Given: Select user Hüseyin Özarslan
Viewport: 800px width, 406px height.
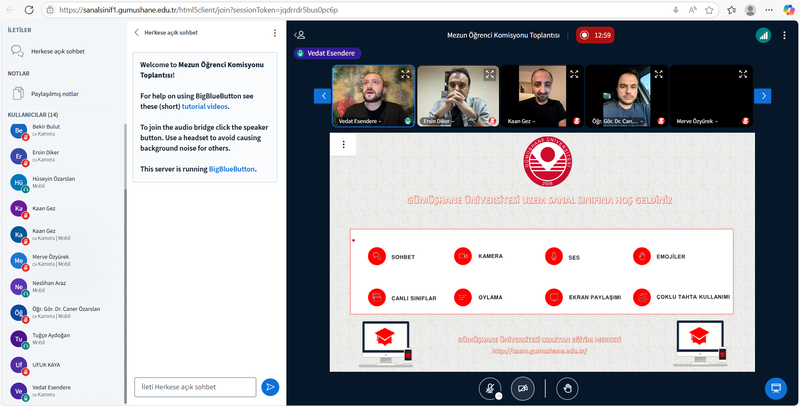Looking at the screenshot, I should coord(63,182).
